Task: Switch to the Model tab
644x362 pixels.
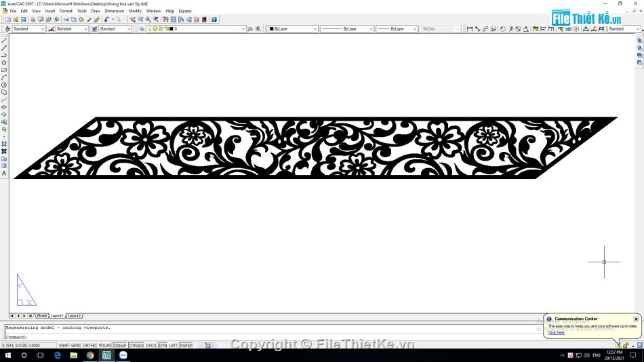Action: click(x=42, y=316)
